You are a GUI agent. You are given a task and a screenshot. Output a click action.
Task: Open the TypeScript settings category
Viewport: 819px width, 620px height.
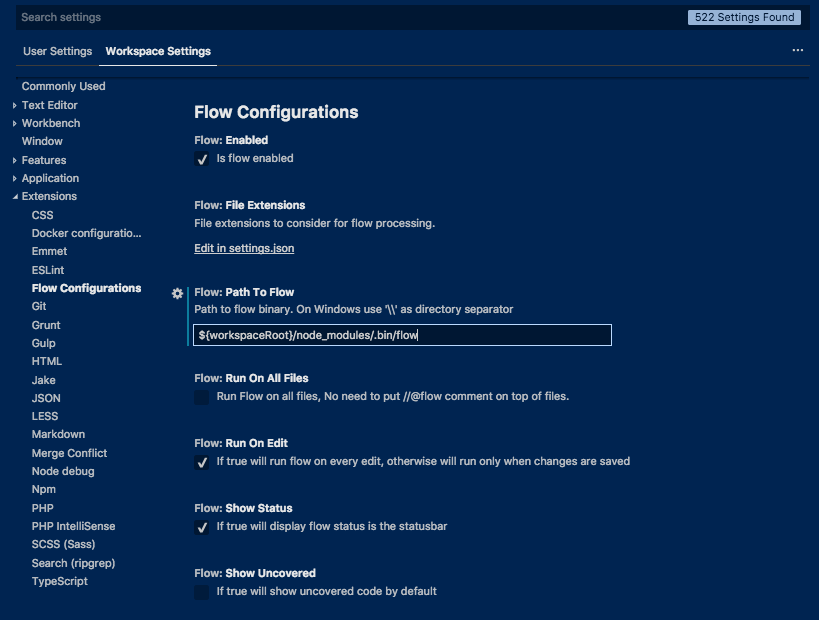pos(59,581)
